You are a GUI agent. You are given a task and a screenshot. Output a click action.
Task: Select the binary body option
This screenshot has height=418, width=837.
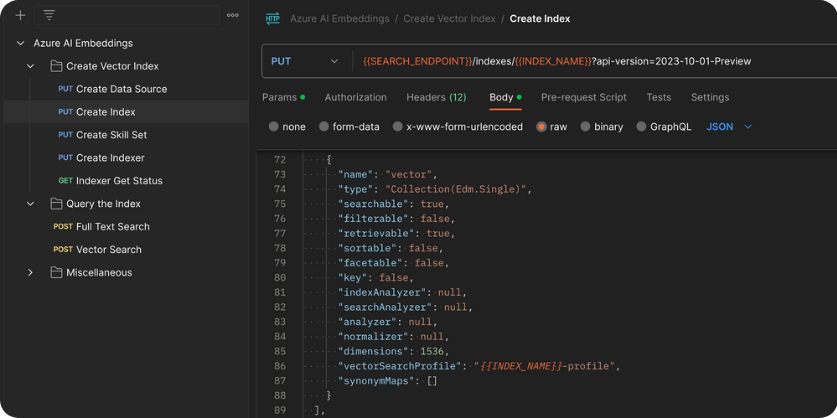pos(585,127)
